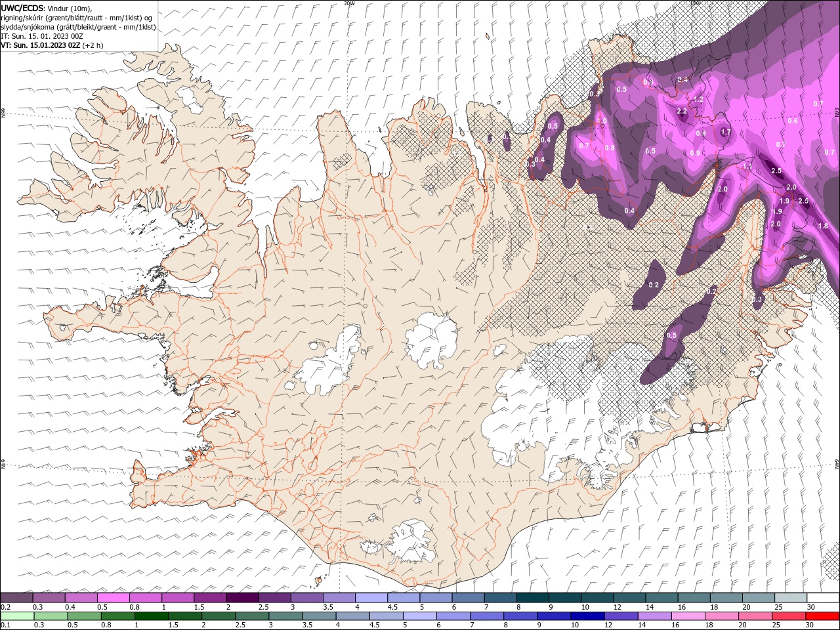
Task: Select the lower legend row swatch between 4 and 4.5
Action: tap(352, 616)
